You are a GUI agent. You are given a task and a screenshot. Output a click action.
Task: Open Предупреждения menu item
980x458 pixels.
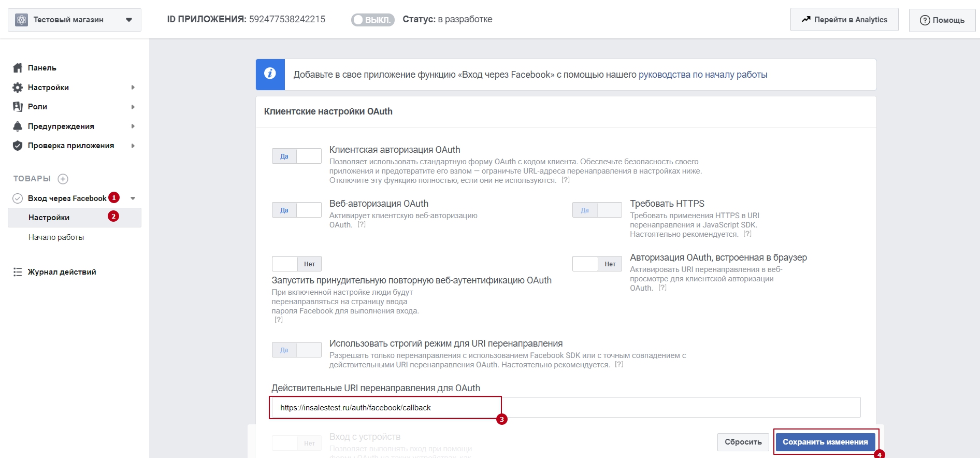[61, 126]
